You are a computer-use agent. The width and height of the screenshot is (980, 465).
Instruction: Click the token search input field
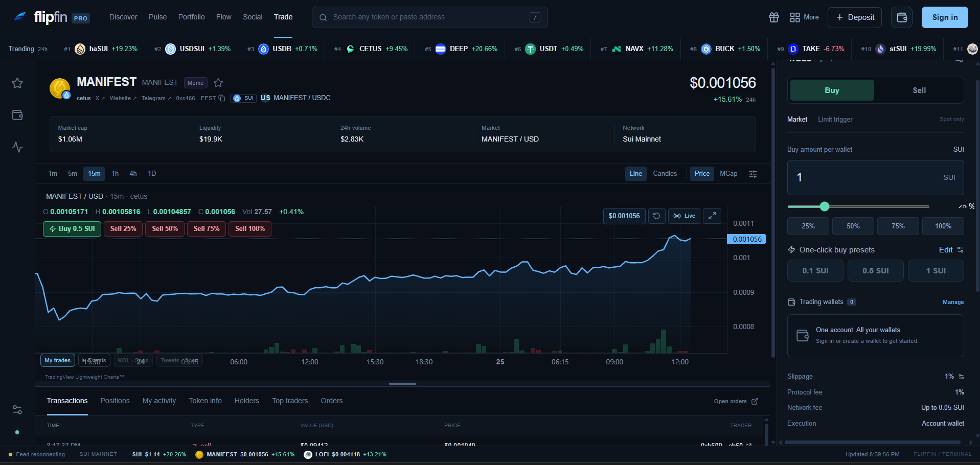click(x=429, y=17)
